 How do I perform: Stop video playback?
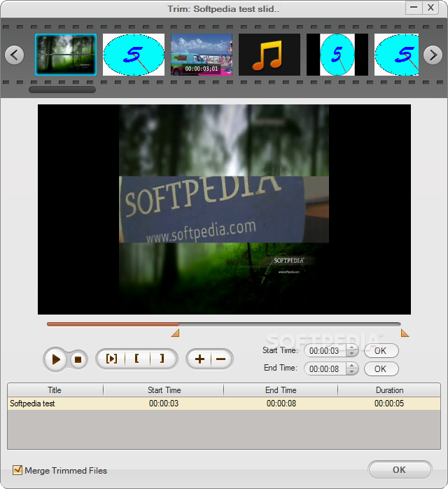(x=78, y=359)
